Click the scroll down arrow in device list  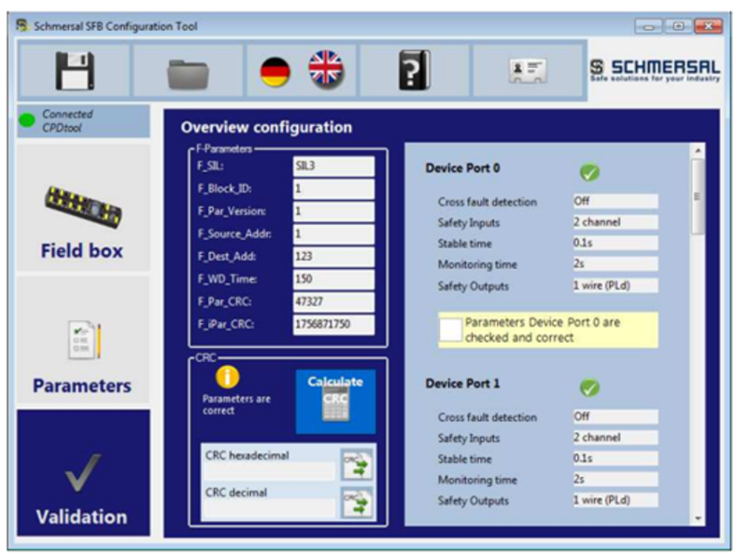[x=698, y=519]
